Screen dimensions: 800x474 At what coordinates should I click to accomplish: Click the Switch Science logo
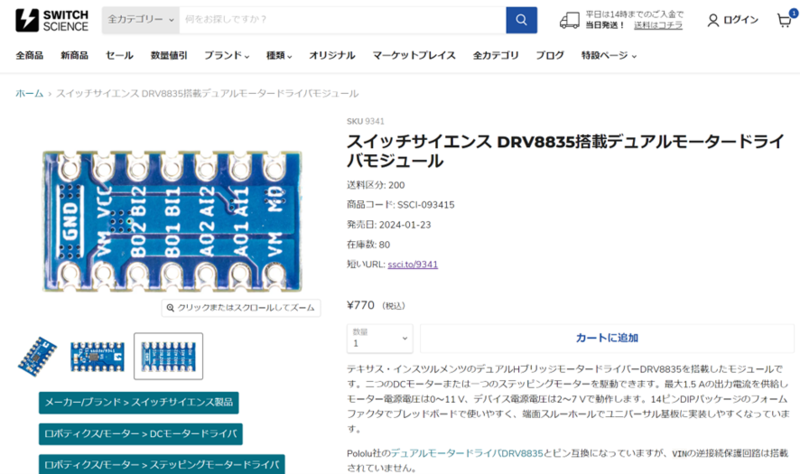[x=52, y=20]
